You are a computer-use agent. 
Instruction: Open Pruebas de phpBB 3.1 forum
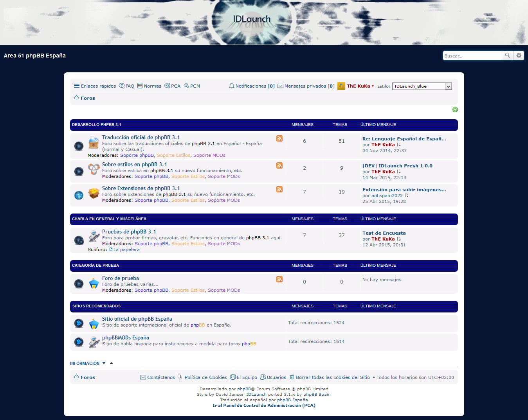point(129,232)
